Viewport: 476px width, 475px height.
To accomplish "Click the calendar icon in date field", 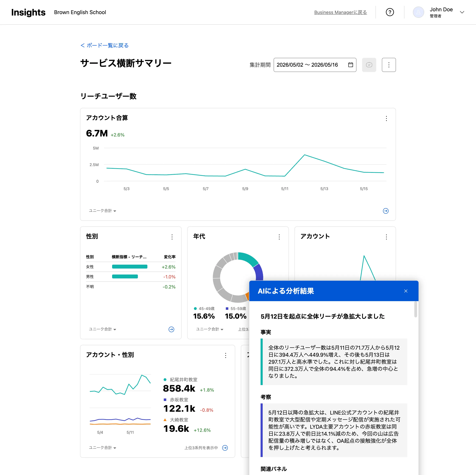I will (350, 65).
